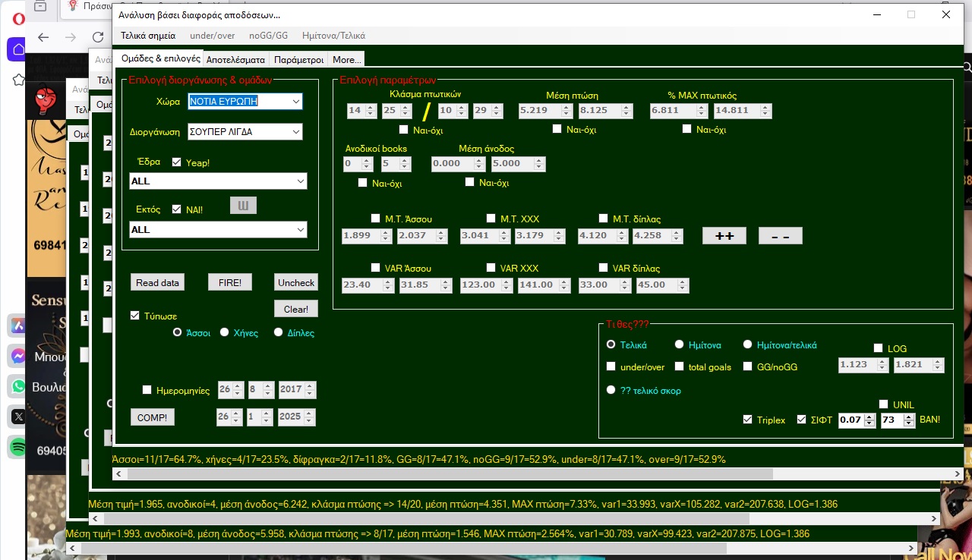Open WhatsApp in the Opera sidebar
Image resolution: width=972 pixels, height=560 pixels.
pyautogui.click(x=17, y=386)
